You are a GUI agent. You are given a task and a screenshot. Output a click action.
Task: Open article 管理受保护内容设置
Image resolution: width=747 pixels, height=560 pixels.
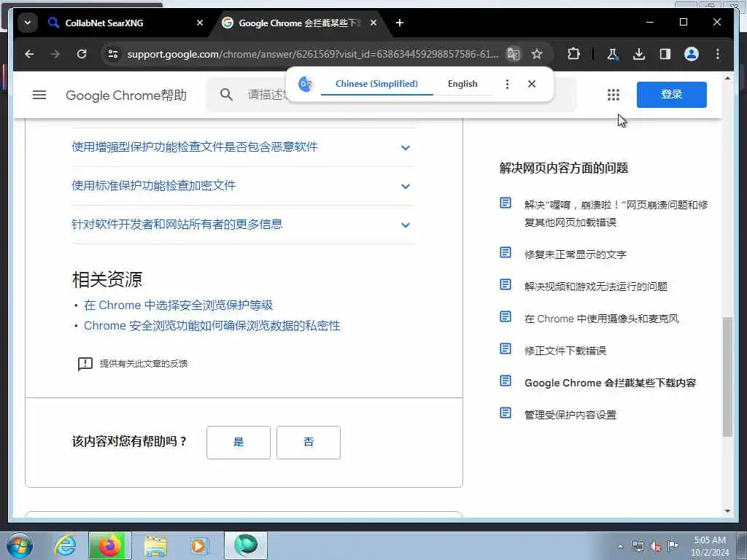coord(570,415)
